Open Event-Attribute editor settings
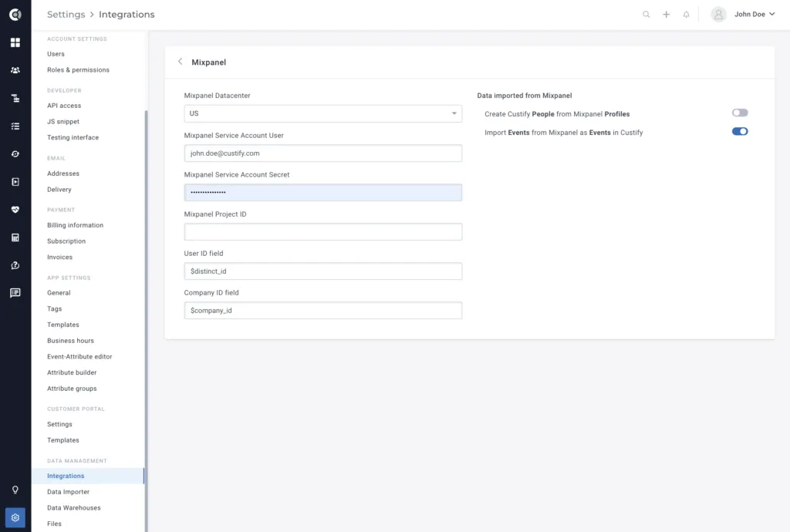This screenshot has height=532, width=790. coord(79,356)
